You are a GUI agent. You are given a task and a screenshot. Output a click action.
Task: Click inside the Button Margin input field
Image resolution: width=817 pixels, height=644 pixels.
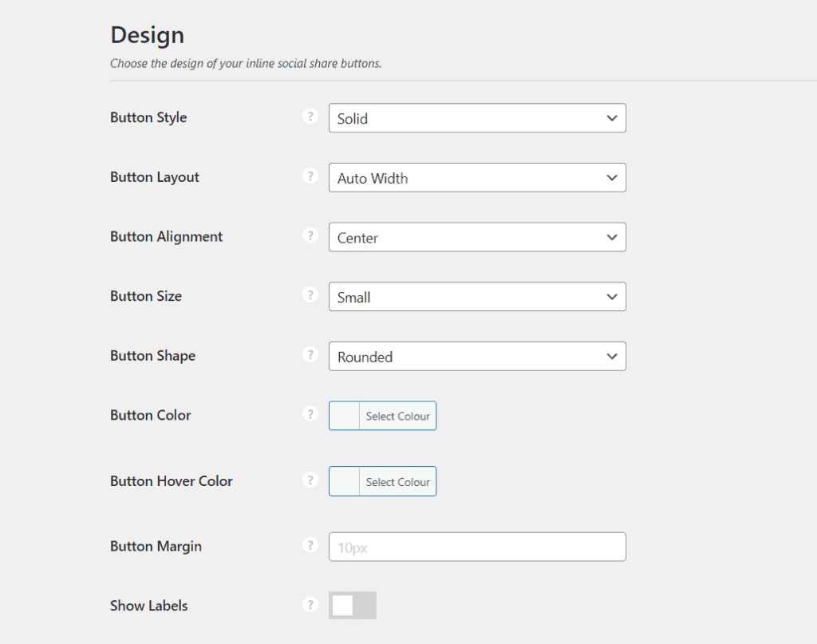[477, 547]
